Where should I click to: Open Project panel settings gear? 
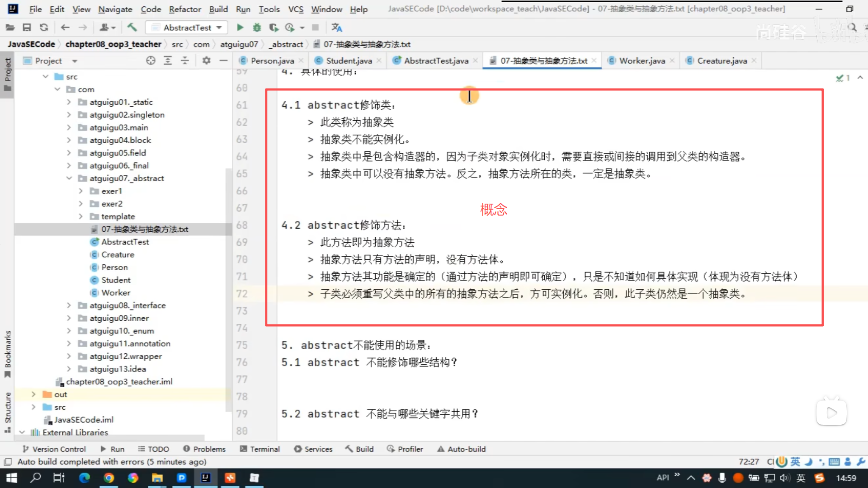click(x=206, y=61)
